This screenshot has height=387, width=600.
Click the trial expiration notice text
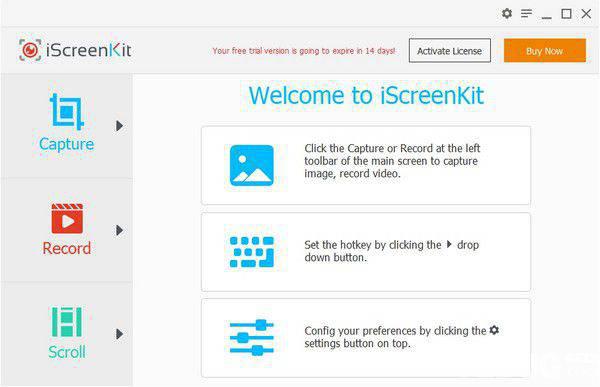coord(304,51)
